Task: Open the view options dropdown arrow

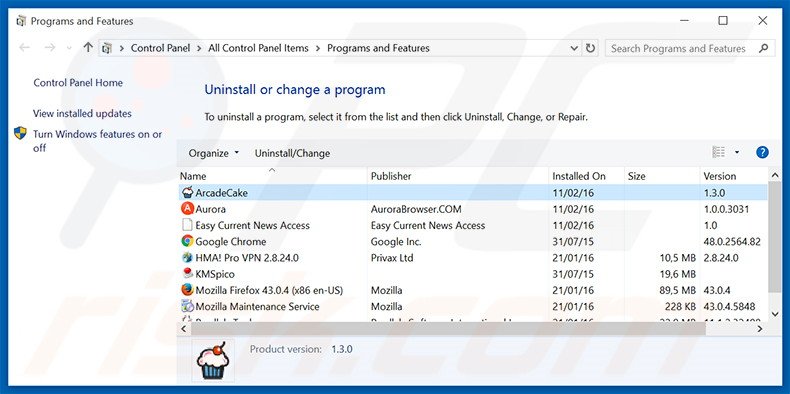Action: coord(737,152)
